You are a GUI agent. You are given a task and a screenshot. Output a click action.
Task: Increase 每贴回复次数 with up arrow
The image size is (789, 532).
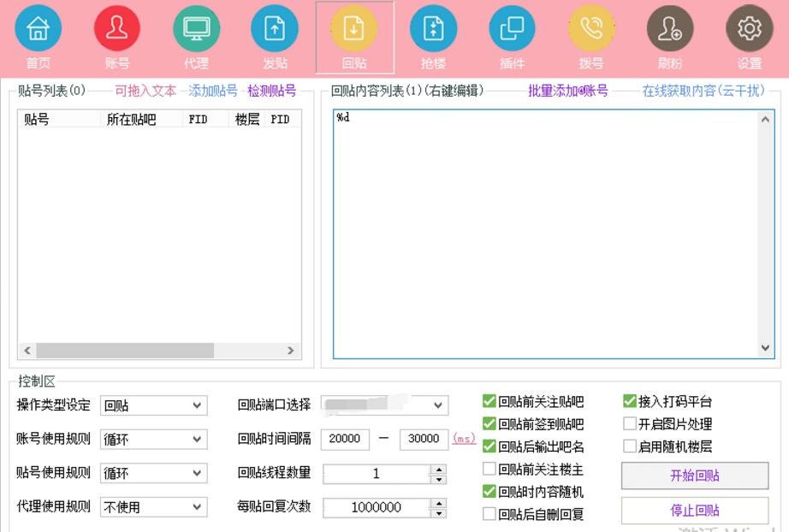tap(439, 503)
